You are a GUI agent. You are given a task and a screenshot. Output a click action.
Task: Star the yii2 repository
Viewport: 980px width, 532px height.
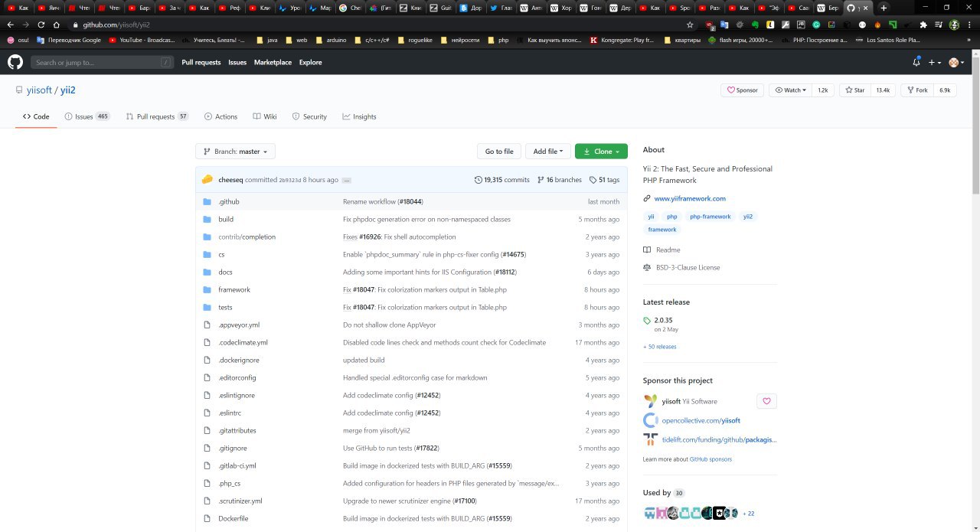tap(855, 90)
